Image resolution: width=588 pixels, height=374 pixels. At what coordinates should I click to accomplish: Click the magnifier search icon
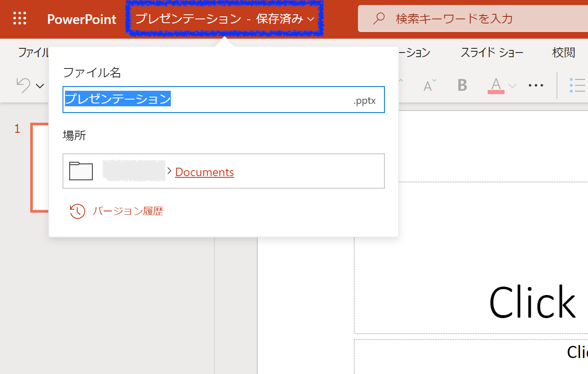point(379,18)
